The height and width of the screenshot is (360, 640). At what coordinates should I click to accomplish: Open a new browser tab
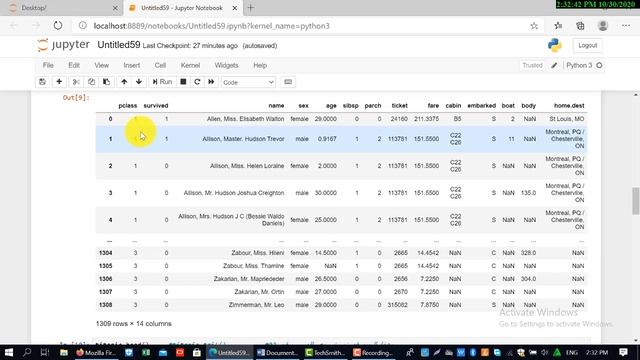pyautogui.click(x=251, y=8)
